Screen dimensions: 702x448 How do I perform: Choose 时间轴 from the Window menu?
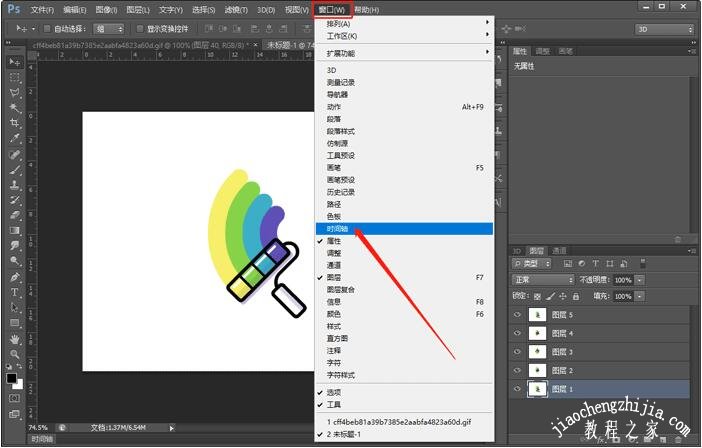340,229
